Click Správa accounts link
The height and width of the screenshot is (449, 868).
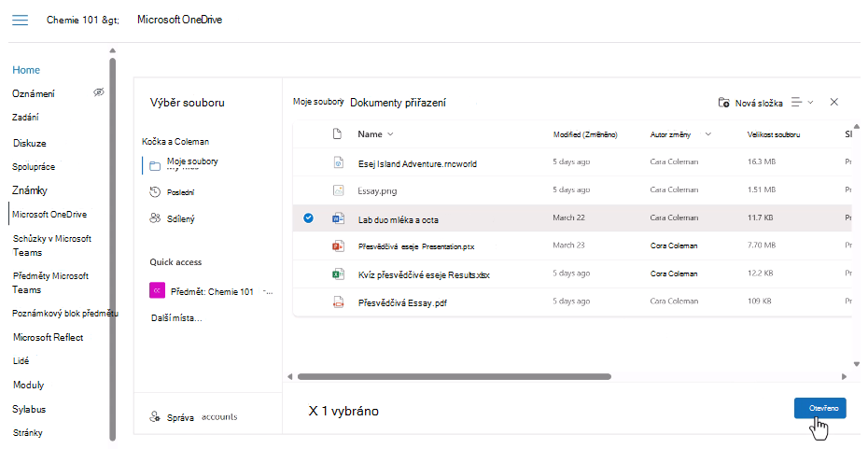[x=202, y=417]
